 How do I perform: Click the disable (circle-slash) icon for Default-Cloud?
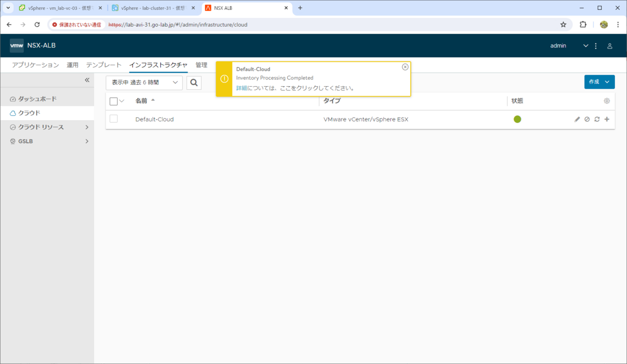[x=587, y=119]
